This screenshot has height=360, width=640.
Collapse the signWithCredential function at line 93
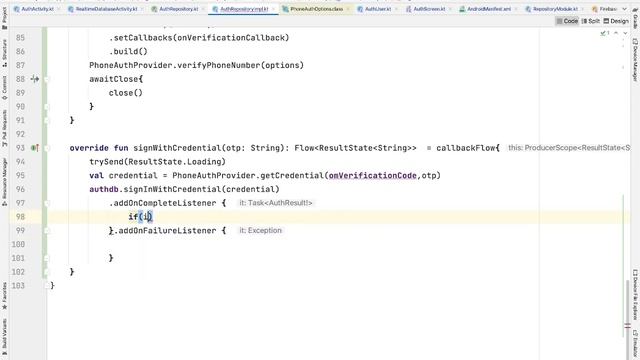(x=47, y=148)
